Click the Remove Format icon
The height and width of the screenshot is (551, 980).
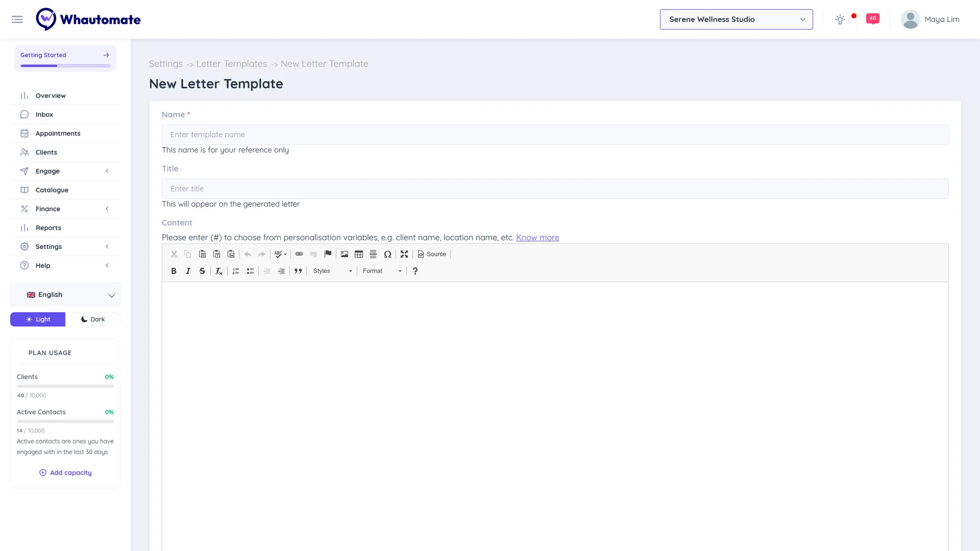point(219,271)
